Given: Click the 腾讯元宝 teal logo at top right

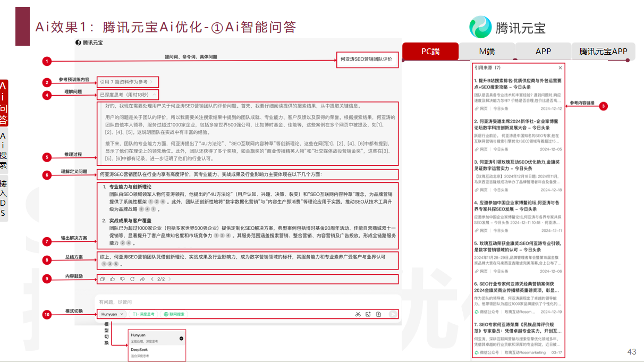Looking at the screenshot, I should point(480,27).
